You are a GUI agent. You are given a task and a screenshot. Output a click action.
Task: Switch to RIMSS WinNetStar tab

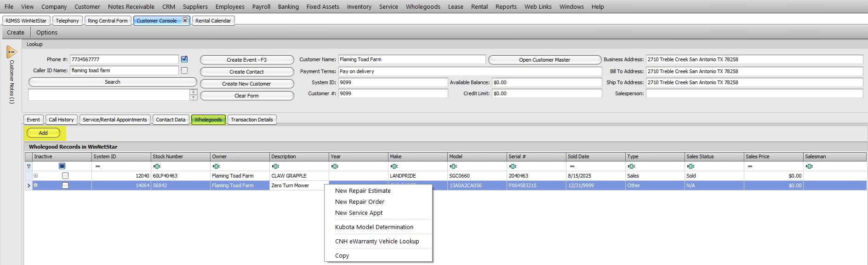26,21
